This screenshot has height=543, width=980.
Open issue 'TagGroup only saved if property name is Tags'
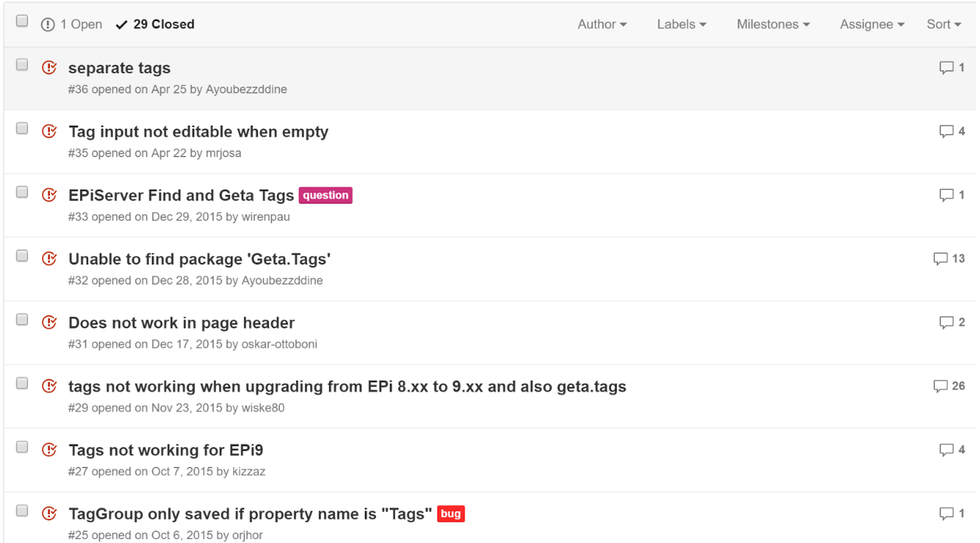pos(250,514)
